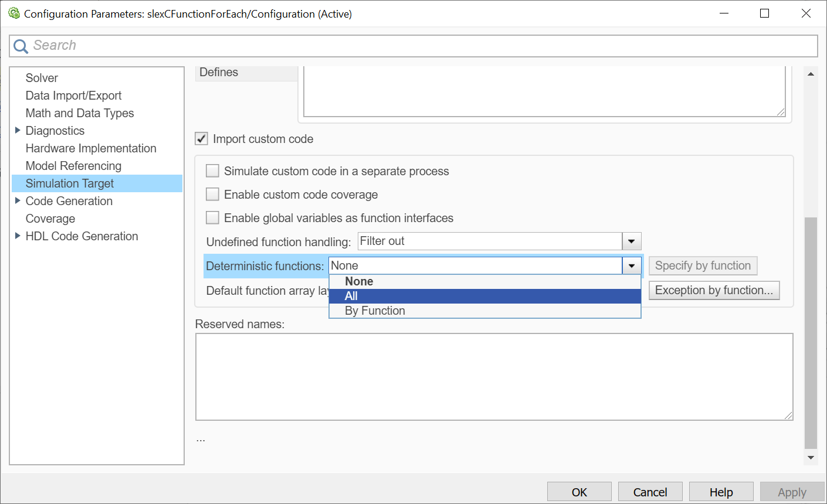Collapse the Deterministic functions dropdown arrow
Image resolution: width=827 pixels, height=504 pixels.
(x=631, y=266)
